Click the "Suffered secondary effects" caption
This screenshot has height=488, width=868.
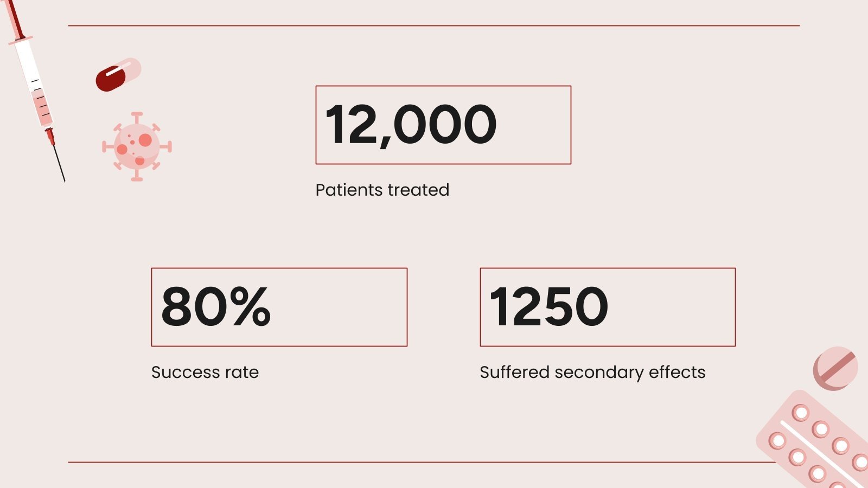[592, 373]
